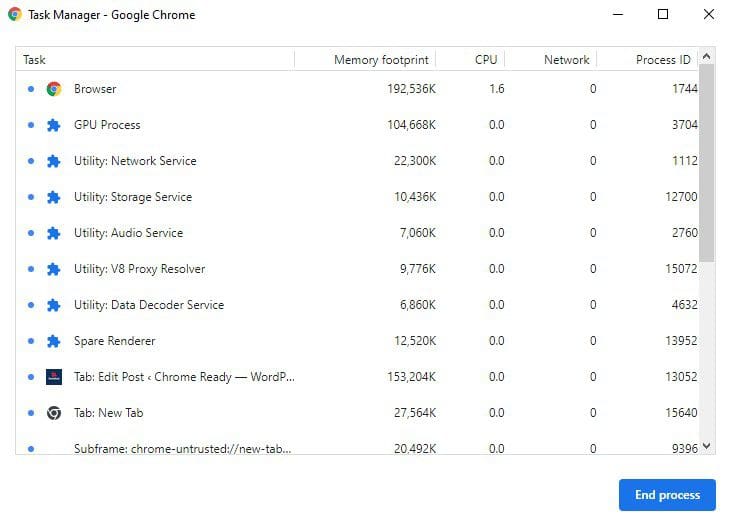The height and width of the screenshot is (525, 730).
Task: Select the Tab: New Tab row
Action: click(x=357, y=413)
